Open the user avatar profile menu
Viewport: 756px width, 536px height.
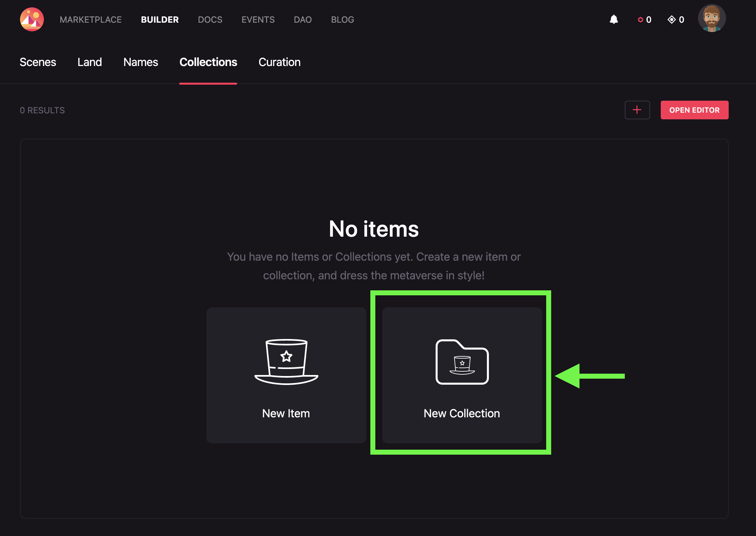pyautogui.click(x=712, y=18)
